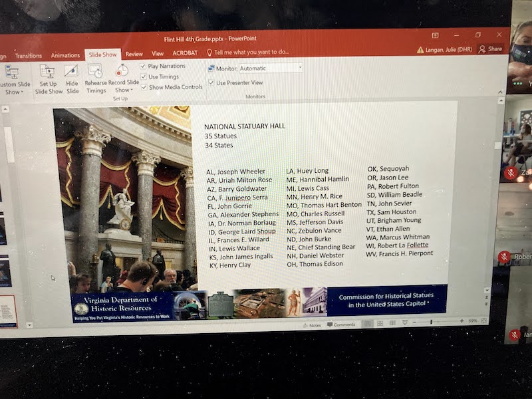
Task: Click 'OK, Sequoyah' text entry
Action: pos(388,169)
